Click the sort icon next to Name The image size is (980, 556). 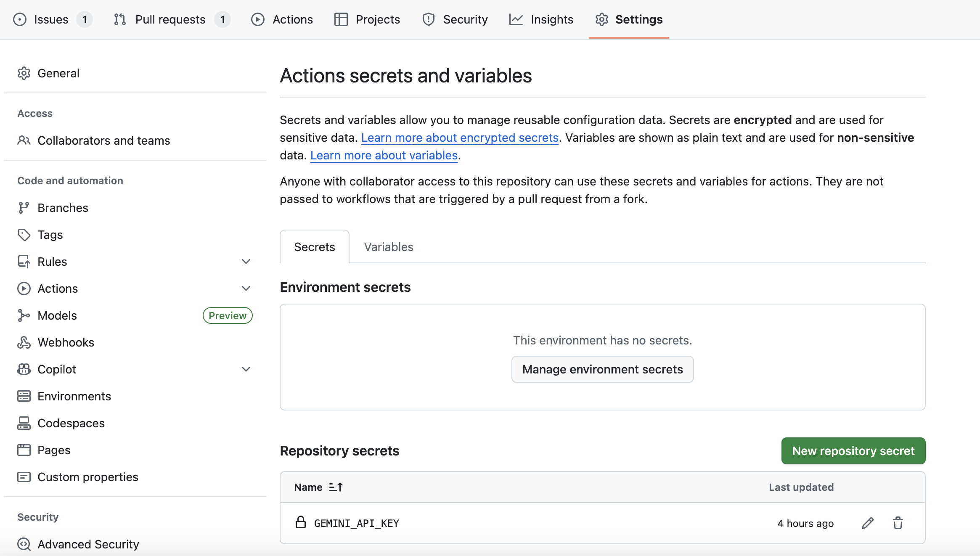pyautogui.click(x=336, y=487)
